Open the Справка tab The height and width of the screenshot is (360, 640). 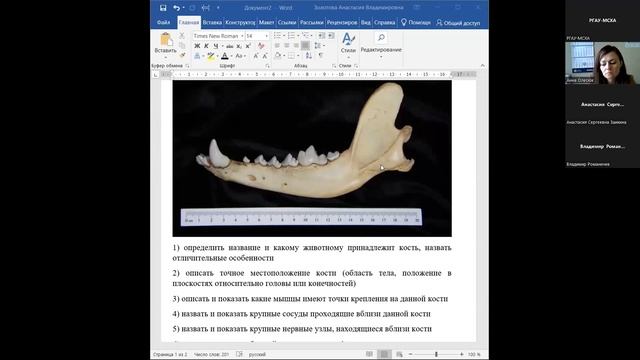(384, 22)
